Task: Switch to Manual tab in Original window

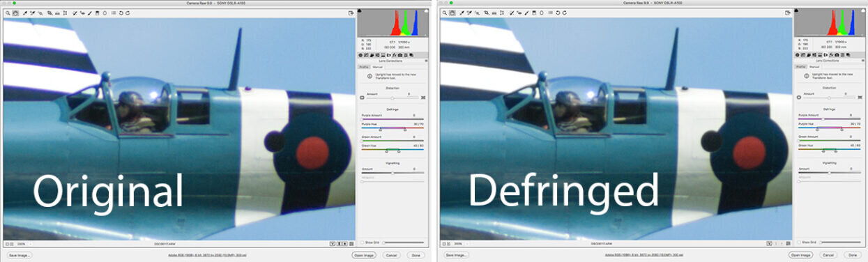Action: click(377, 67)
